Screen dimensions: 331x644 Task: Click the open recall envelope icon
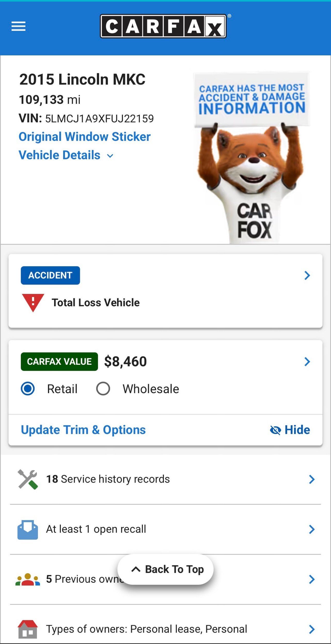[28, 530]
